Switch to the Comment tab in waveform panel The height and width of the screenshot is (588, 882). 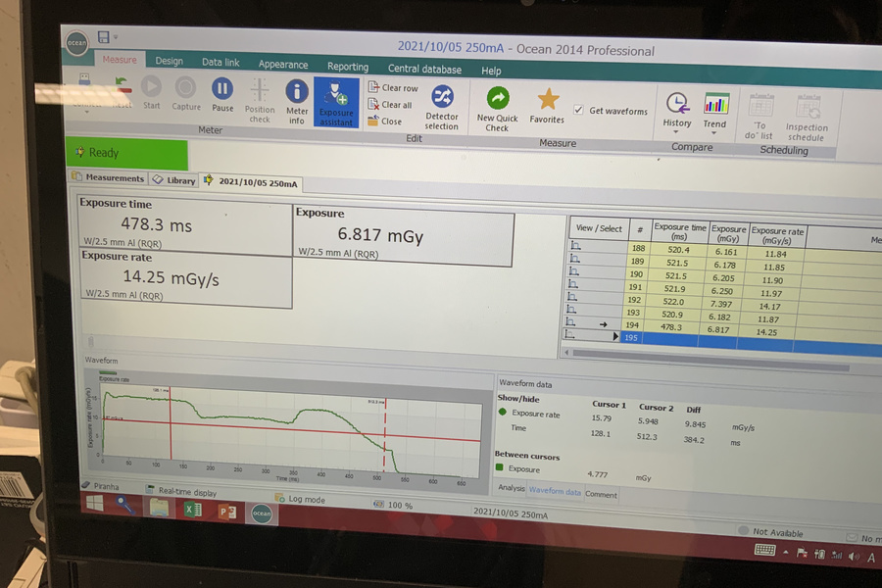click(x=601, y=495)
